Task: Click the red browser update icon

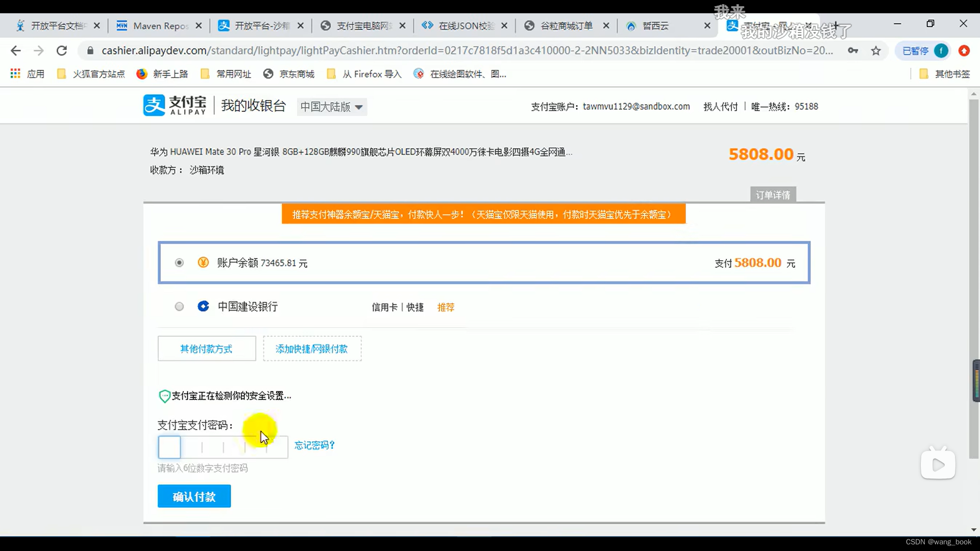Action: tap(964, 51)
